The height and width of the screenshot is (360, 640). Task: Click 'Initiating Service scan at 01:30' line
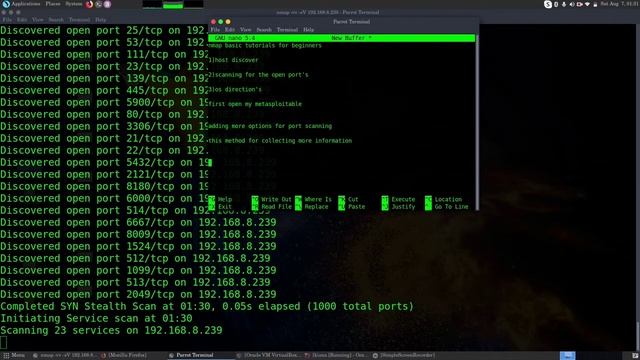[96, 318]
